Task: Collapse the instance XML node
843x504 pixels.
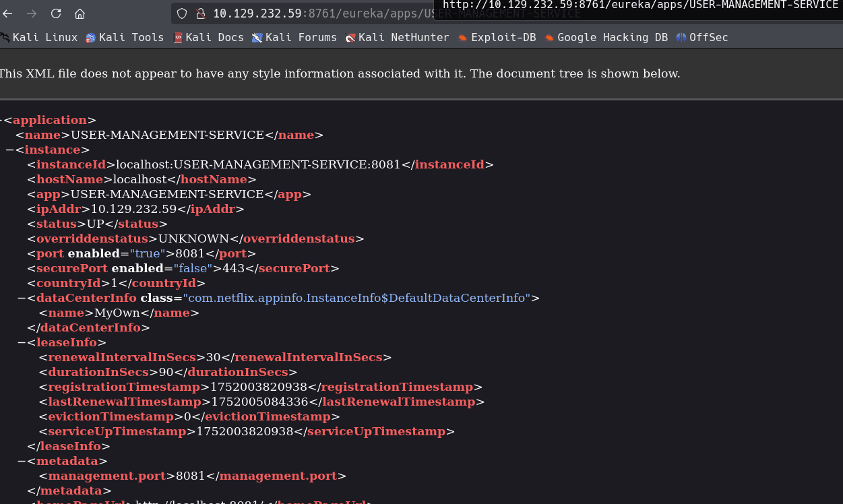Action: (x=9, y=150)
